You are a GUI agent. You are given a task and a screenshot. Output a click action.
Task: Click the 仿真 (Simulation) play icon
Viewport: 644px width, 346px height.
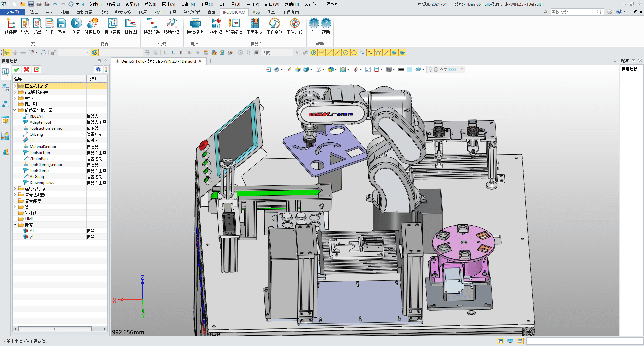76,23
